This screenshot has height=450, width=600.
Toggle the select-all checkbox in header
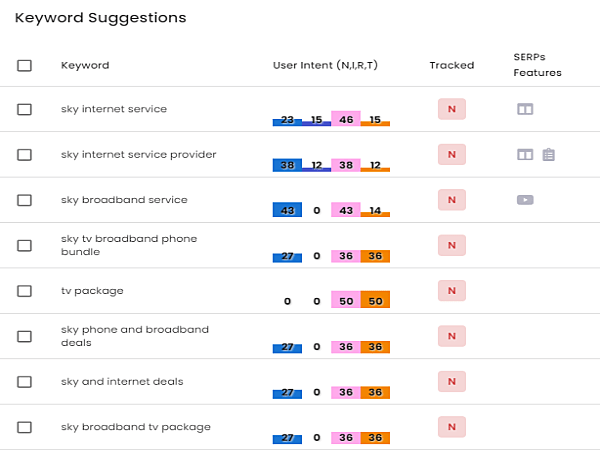point(24,65)
